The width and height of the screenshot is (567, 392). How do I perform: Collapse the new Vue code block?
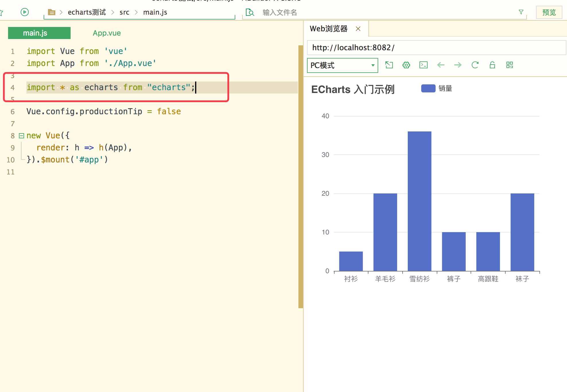pyautogui.click(x=22, y=135)
